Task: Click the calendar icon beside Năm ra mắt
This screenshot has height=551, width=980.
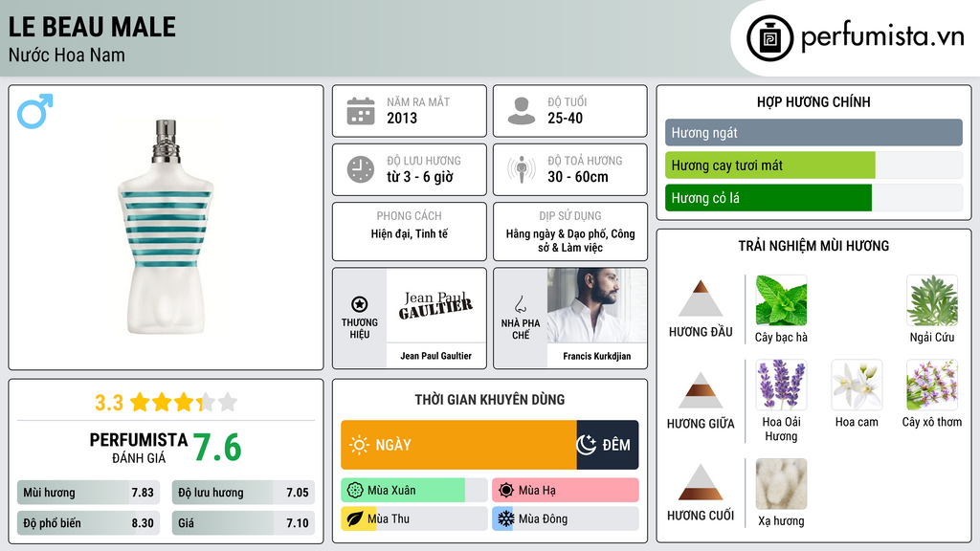Action: [x=361, y=111]
